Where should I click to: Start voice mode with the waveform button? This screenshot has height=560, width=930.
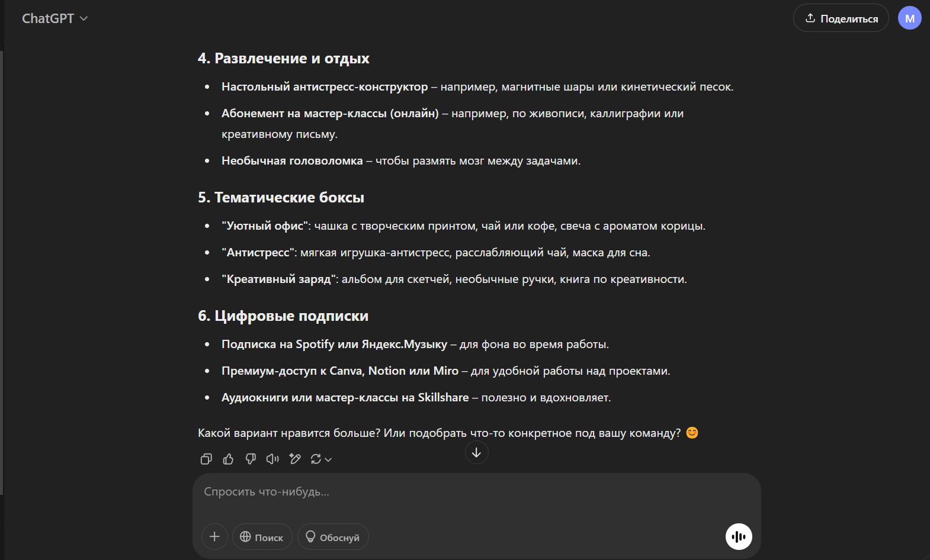[x=739, y=537]
